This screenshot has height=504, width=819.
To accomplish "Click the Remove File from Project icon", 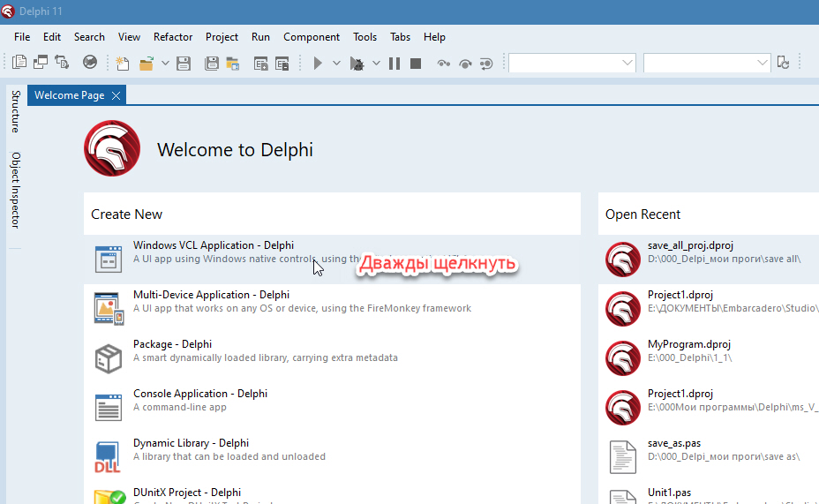I will pyautogui.click(x=282, y=64).
